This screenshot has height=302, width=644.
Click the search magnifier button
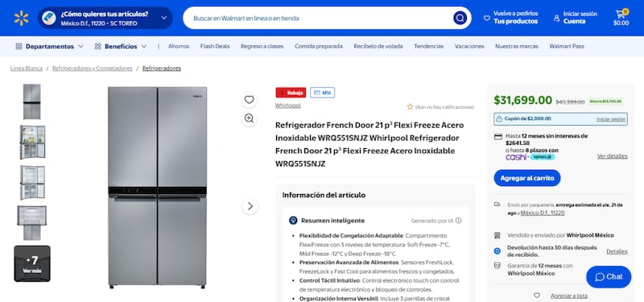click(x=460, y=18)
